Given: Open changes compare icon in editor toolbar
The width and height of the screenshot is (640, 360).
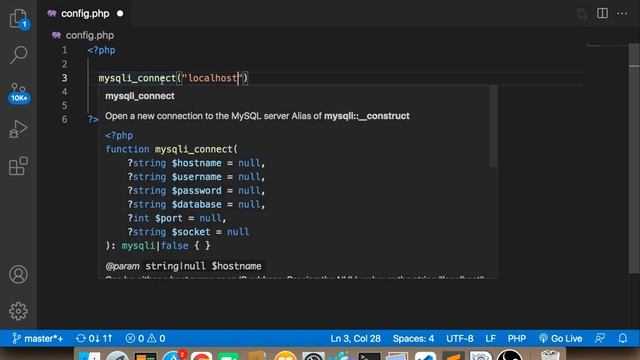Looking at the screenshot, I should click(582, 14).
